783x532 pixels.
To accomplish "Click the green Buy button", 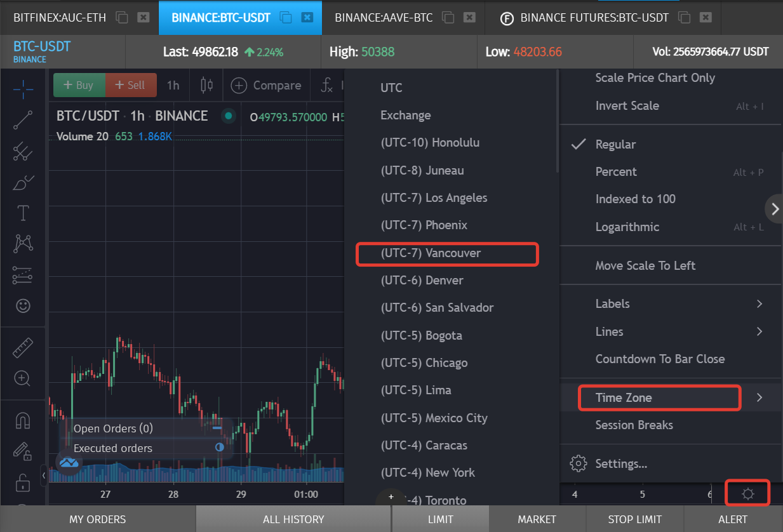I will [x=79, y=85].
